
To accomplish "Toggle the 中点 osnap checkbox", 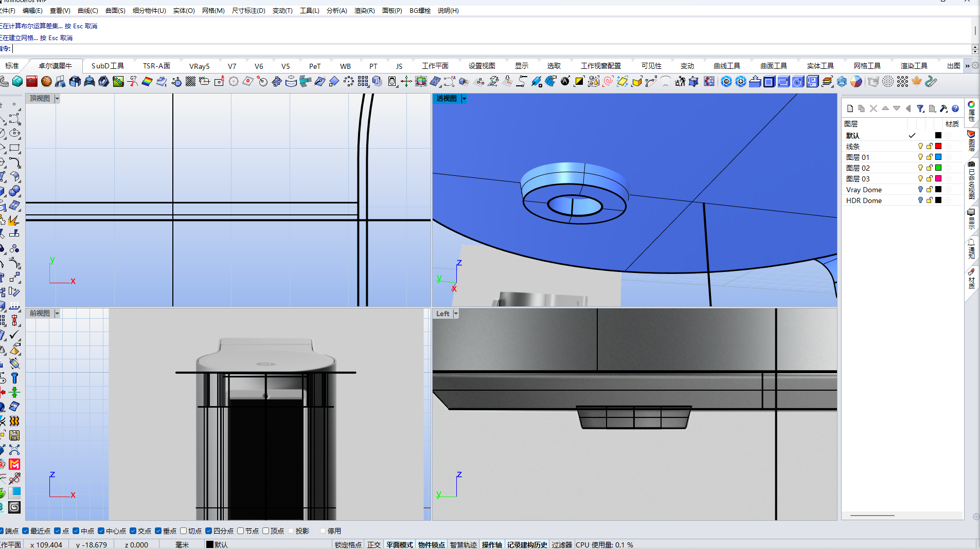I will pyautogui.click(x=76, y=531).
